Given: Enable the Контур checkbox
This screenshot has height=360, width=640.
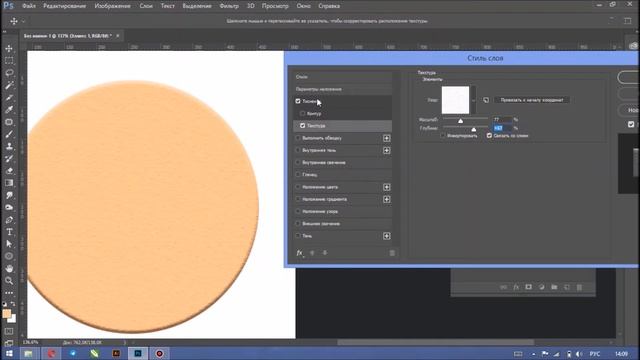Looking at the screenshot, I should tap(302, 113).
